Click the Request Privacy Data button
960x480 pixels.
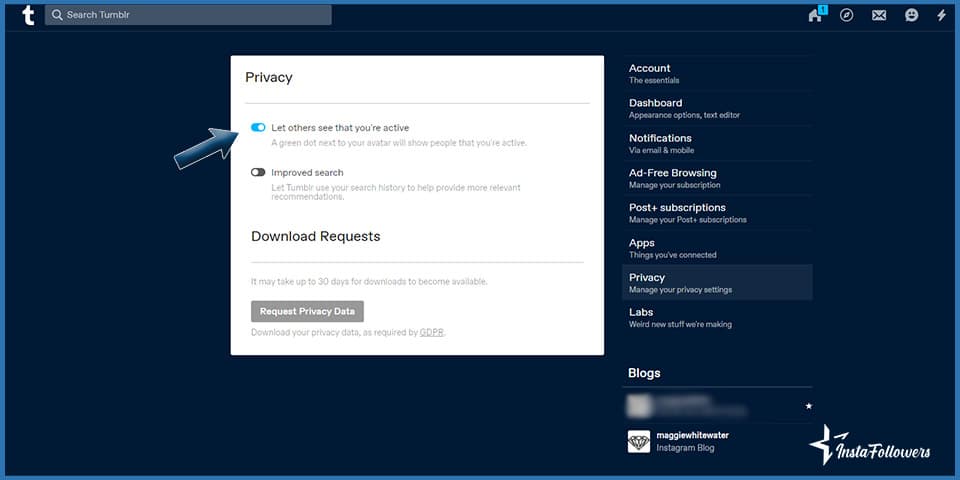point(307,311)
